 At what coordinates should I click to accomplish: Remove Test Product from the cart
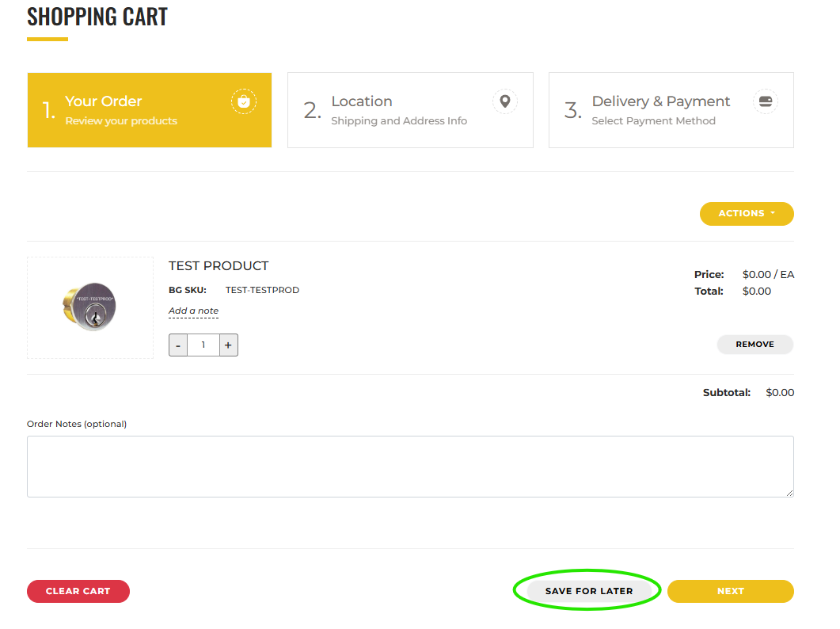pyautogui.click(x=754, y=345)
